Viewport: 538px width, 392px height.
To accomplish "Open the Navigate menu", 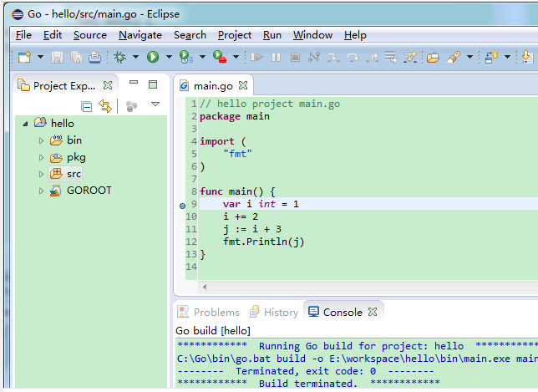I will tap(140, 35).
